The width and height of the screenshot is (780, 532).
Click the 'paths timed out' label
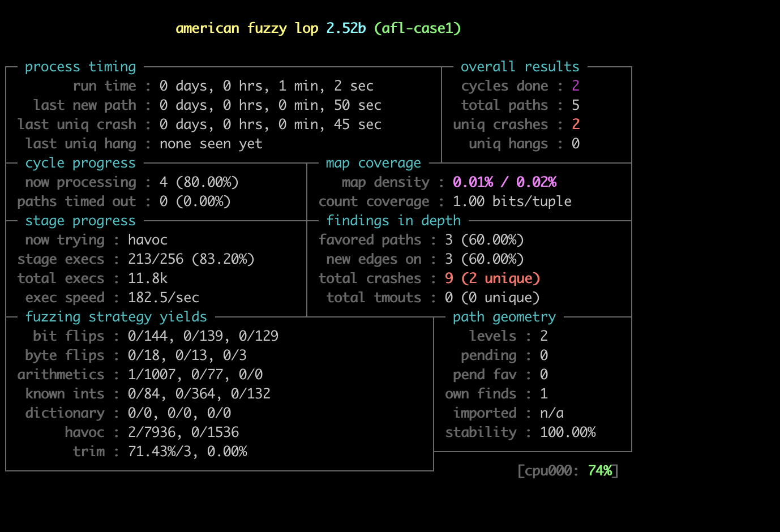click(x=76, y=201)
